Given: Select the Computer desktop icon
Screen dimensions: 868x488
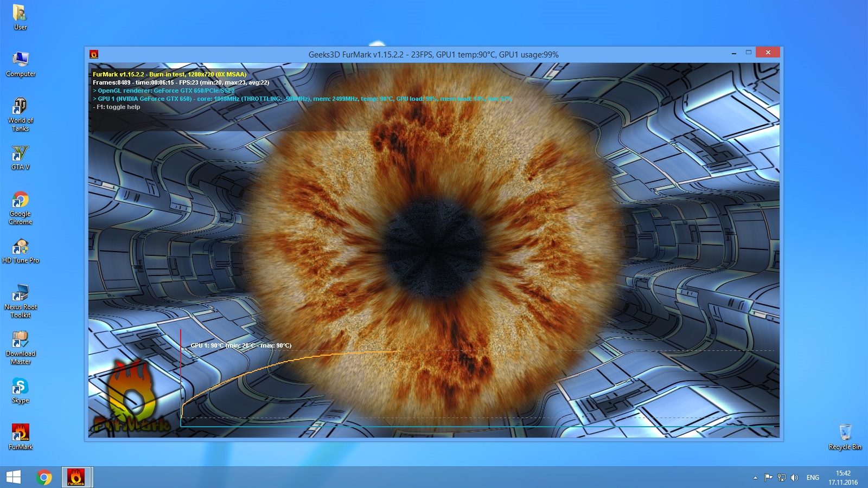Looking at the screenshot, I should (21, 64).
